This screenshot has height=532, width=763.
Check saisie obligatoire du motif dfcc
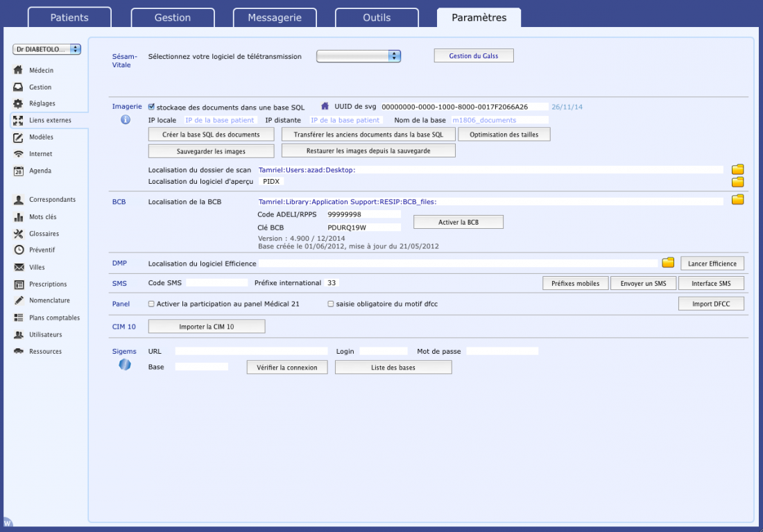tap(331, 304)
